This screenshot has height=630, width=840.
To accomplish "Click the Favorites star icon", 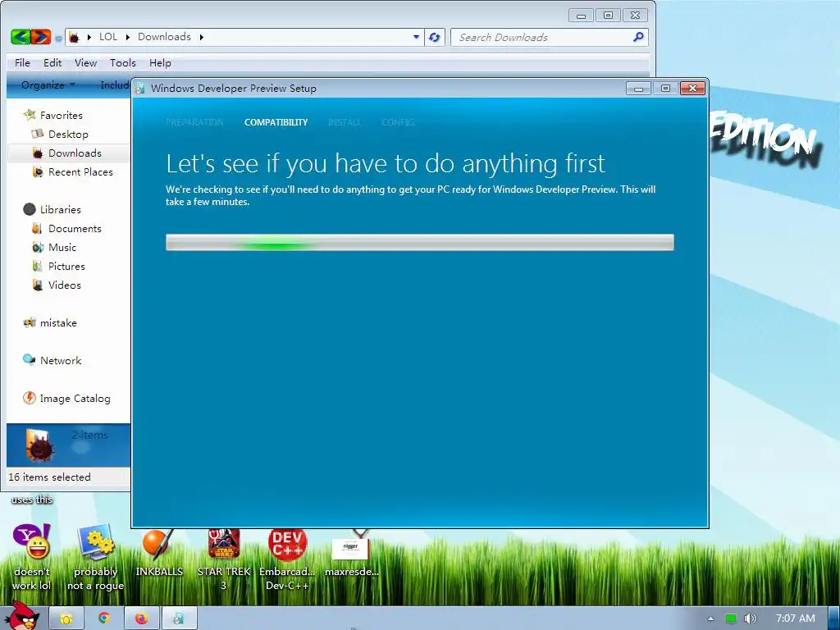I will (x=30, y=115).
